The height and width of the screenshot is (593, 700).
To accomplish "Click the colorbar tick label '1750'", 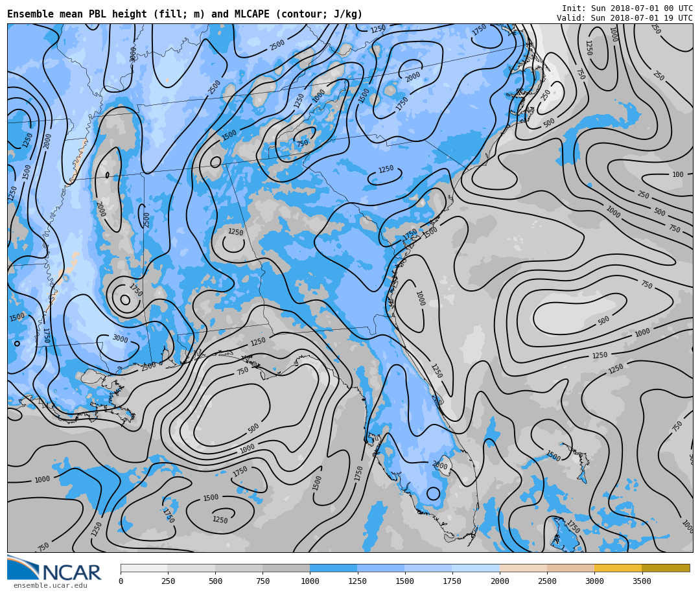I will click(452, 581).
